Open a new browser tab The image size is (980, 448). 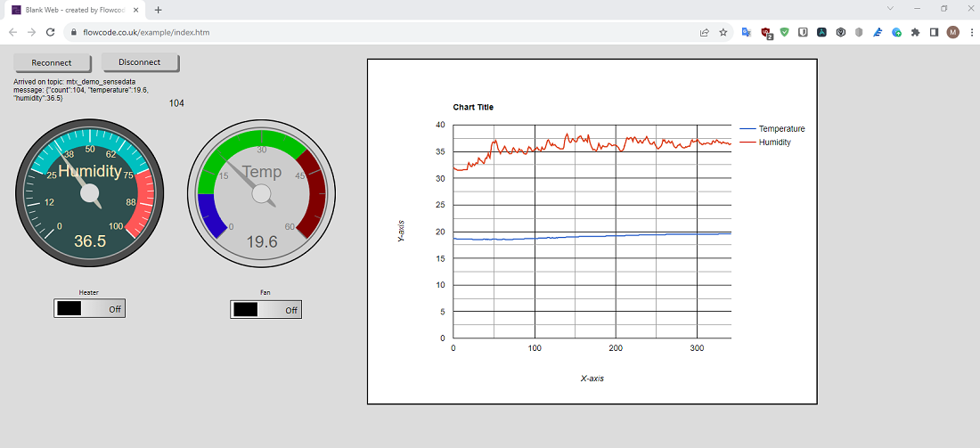(158, 10)
